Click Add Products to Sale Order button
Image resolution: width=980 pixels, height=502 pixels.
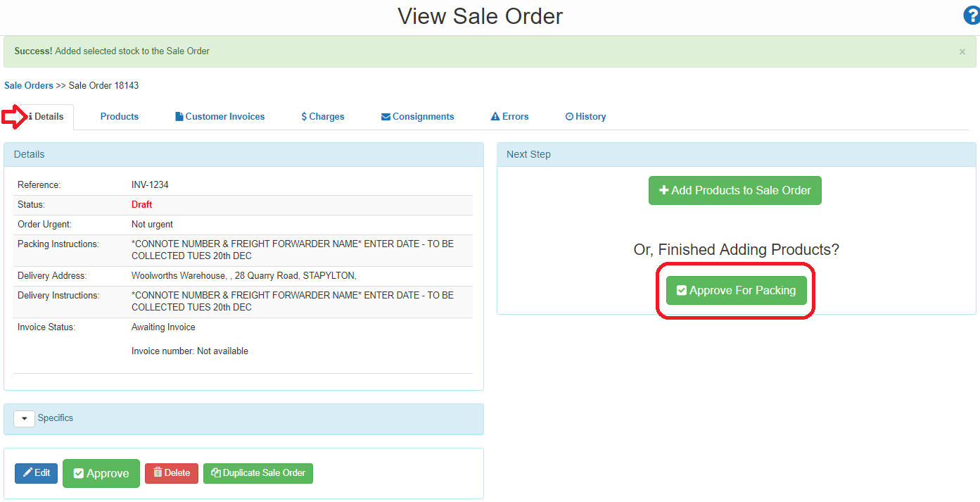(x=735, y=190)
